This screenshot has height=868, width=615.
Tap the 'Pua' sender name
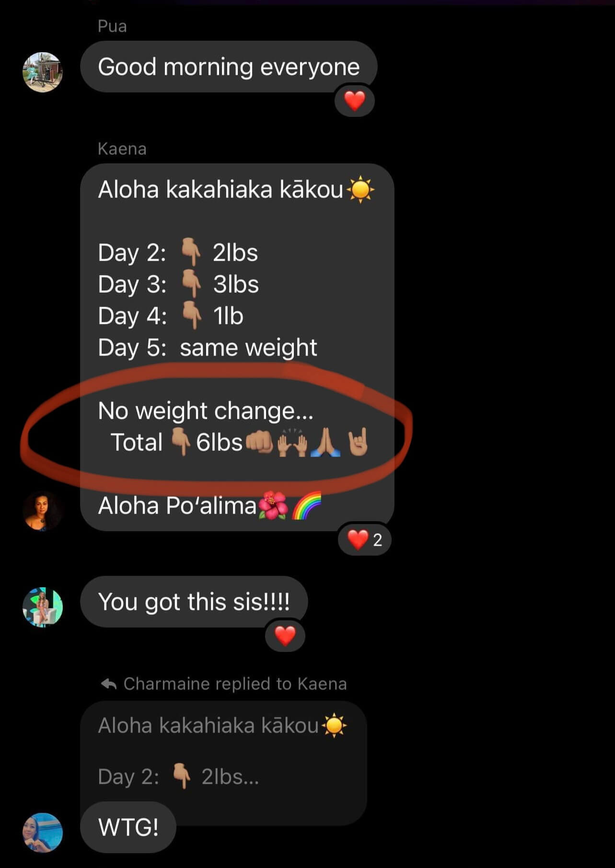[x=112, y=26]
